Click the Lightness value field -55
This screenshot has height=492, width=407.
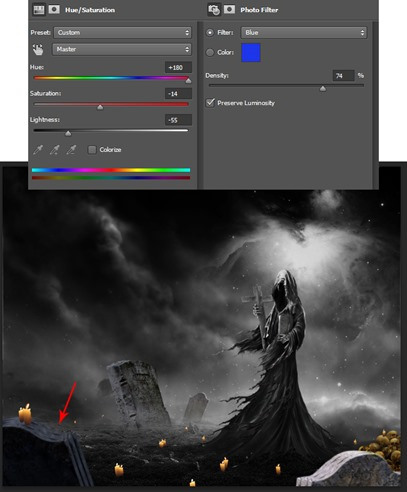(x=178, y=120)
